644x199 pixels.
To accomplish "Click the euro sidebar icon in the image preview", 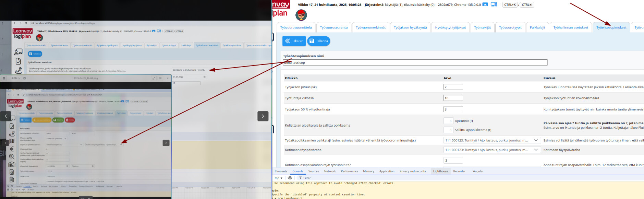I will 12,149.
